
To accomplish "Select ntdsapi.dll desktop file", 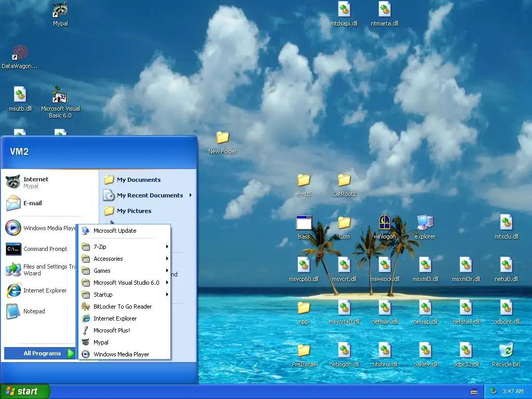I will pos(344,14).
